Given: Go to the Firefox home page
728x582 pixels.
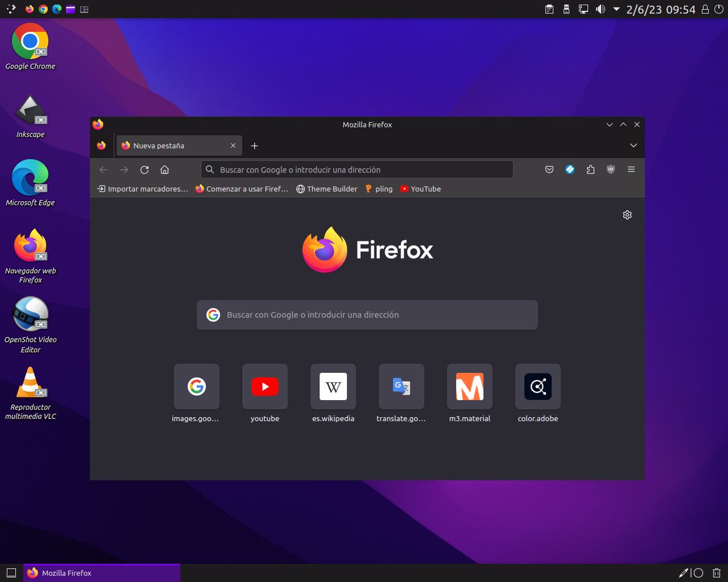Looking at the screenshot, I should click(x=164, y=170).
